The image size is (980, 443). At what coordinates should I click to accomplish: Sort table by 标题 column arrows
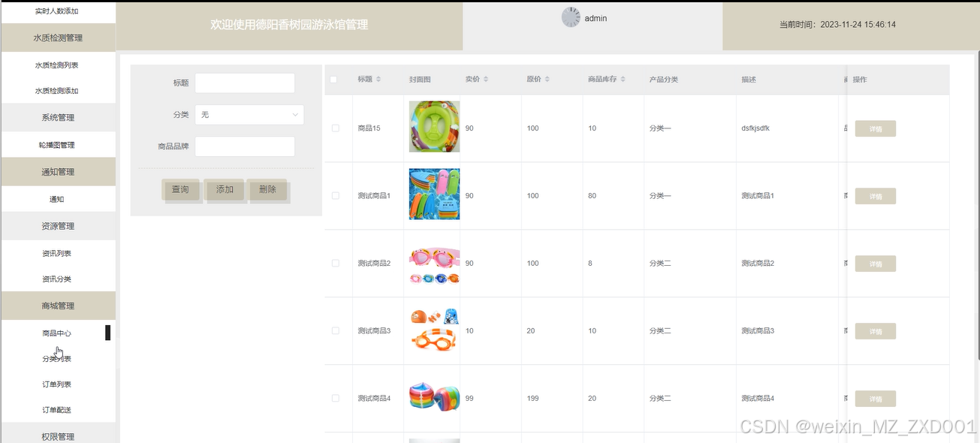click(378, 80)
